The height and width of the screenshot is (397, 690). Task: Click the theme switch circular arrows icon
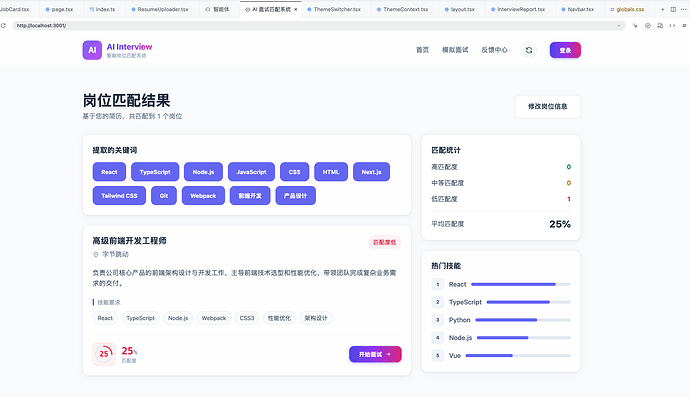click(529, 50)
